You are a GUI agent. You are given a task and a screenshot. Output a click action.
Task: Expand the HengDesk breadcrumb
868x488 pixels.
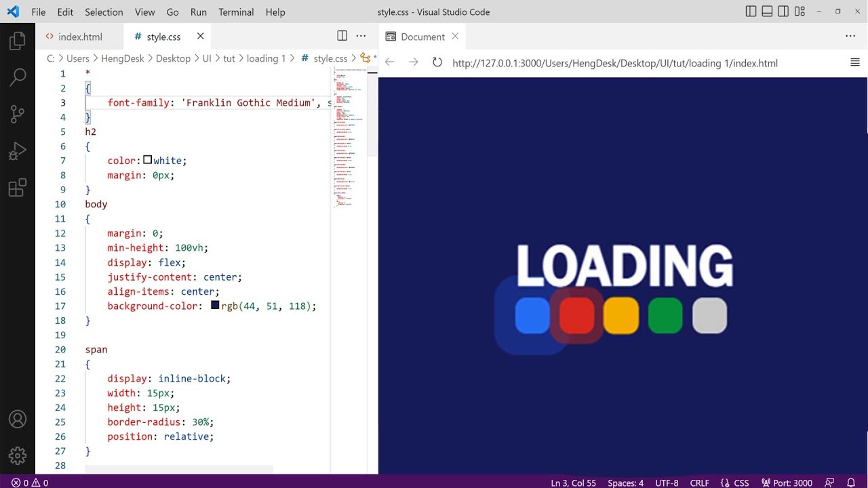(123, 58)
